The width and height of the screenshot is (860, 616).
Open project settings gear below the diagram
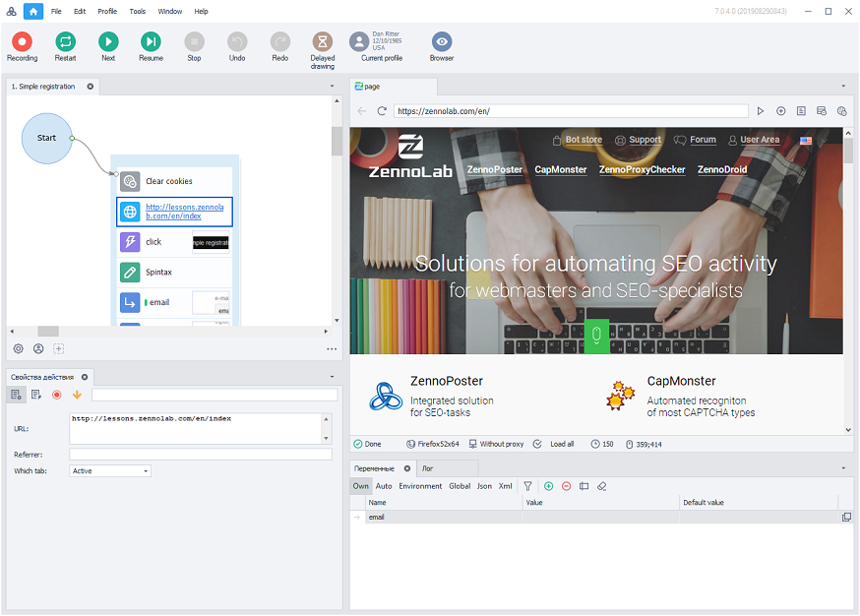(x=18, y=348)
